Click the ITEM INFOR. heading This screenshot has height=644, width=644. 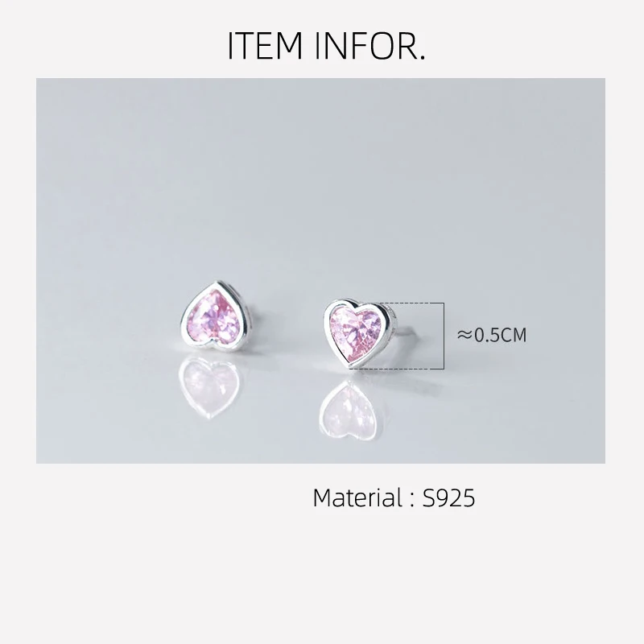pos(326,46)
